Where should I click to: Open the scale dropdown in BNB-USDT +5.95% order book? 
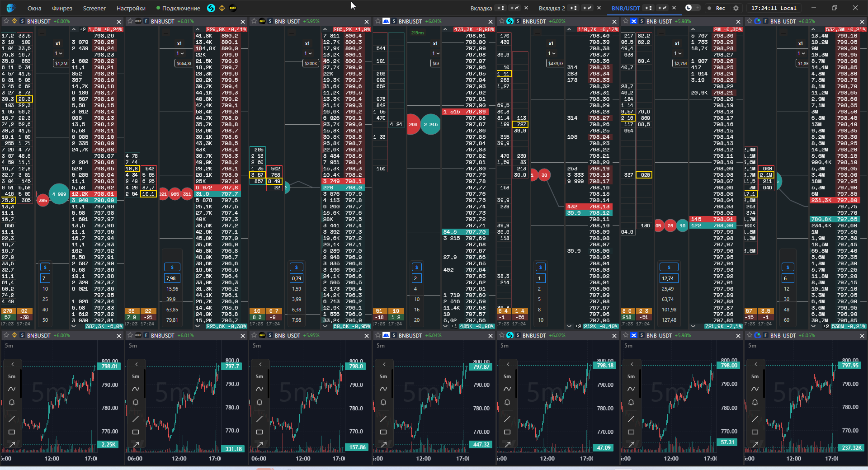(x=308, y=53)
